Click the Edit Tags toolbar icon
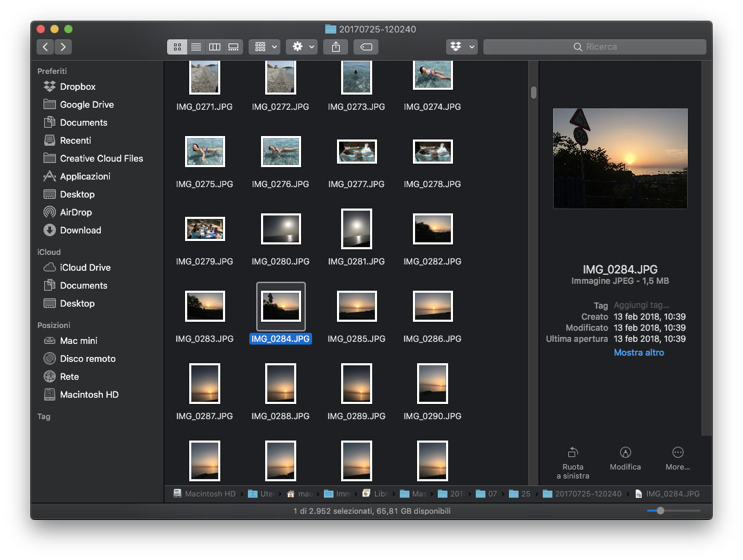The image size is (743, 560). 366,47
